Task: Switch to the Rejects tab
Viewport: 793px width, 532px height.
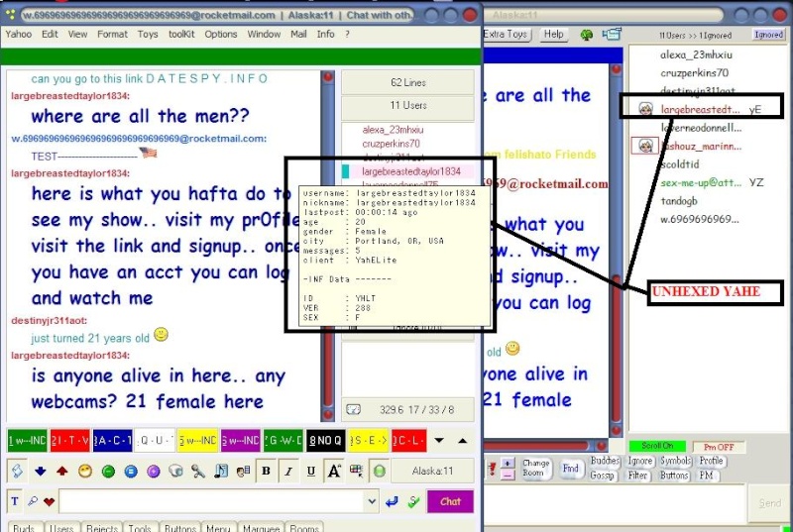Action: click(102, 527)
